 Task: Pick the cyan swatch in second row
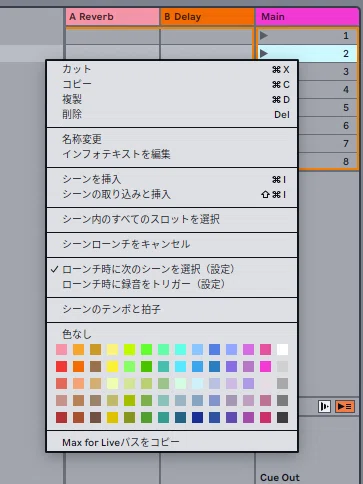(x=181, y=366)
